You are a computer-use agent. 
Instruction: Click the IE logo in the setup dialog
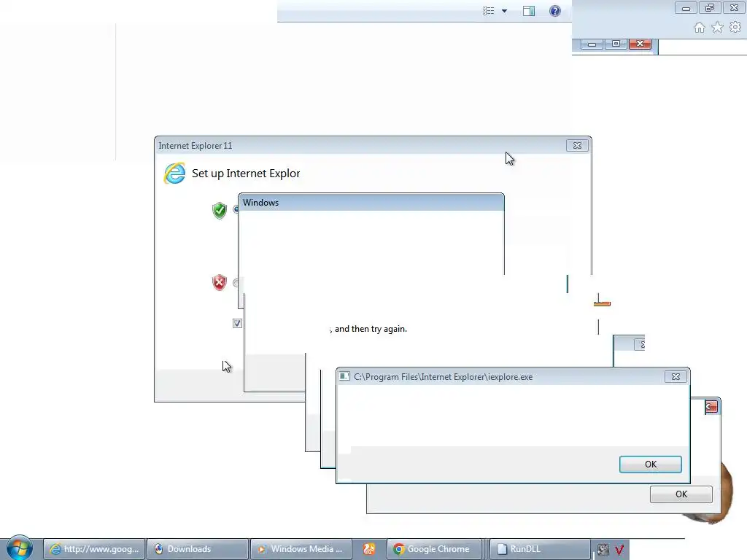point(174,174)
